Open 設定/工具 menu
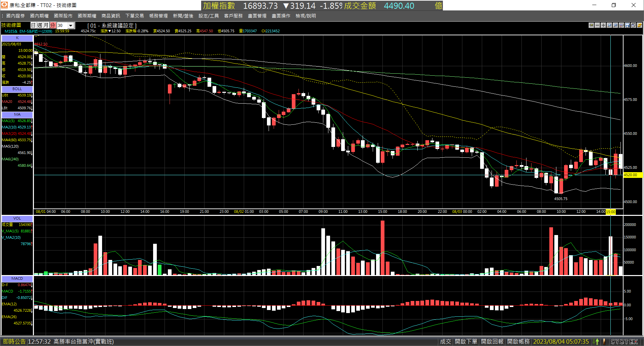The image size is (644, 346). pyautogui.click(x=209, y=16)
